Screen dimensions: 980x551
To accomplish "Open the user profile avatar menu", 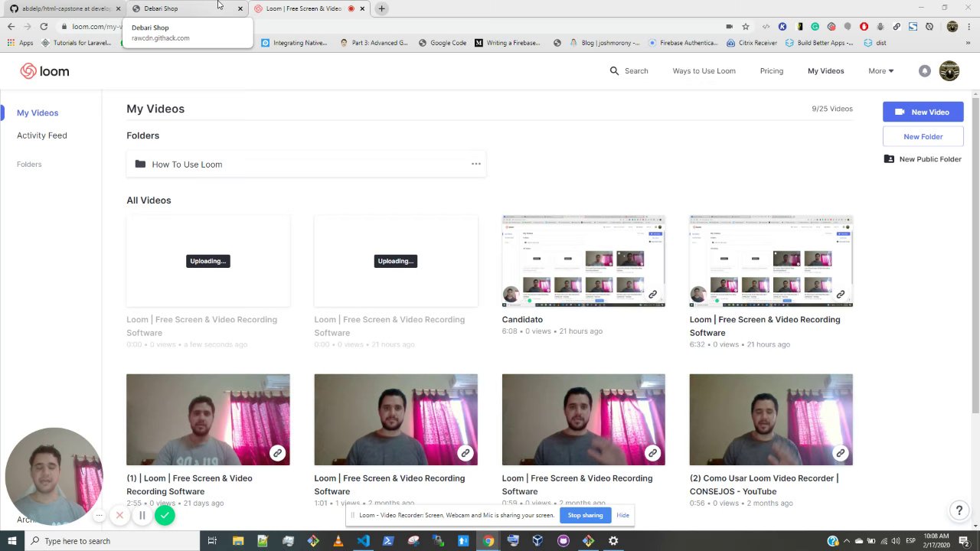I will pyautogui.click(x=949, y=71).
